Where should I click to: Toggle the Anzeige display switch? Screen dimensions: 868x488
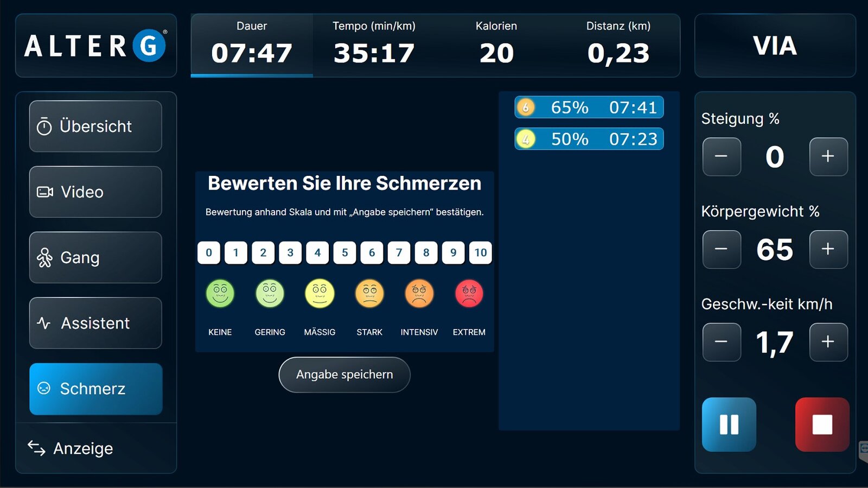point(71,448)
